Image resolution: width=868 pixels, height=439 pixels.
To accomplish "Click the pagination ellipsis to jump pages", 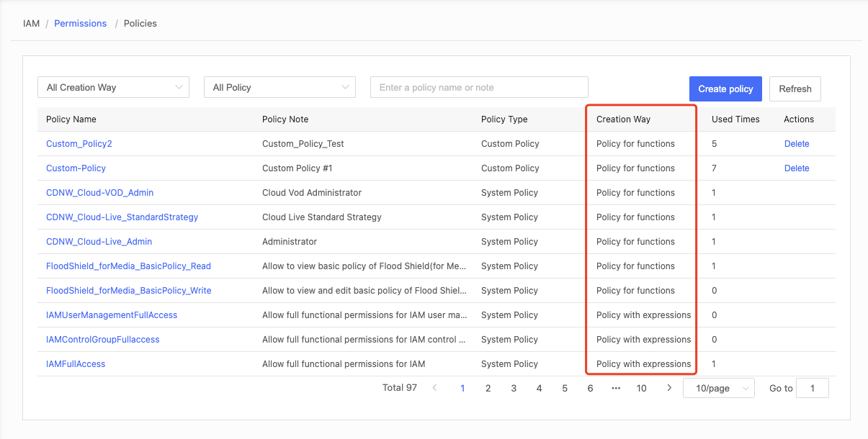I will [616, 388].
